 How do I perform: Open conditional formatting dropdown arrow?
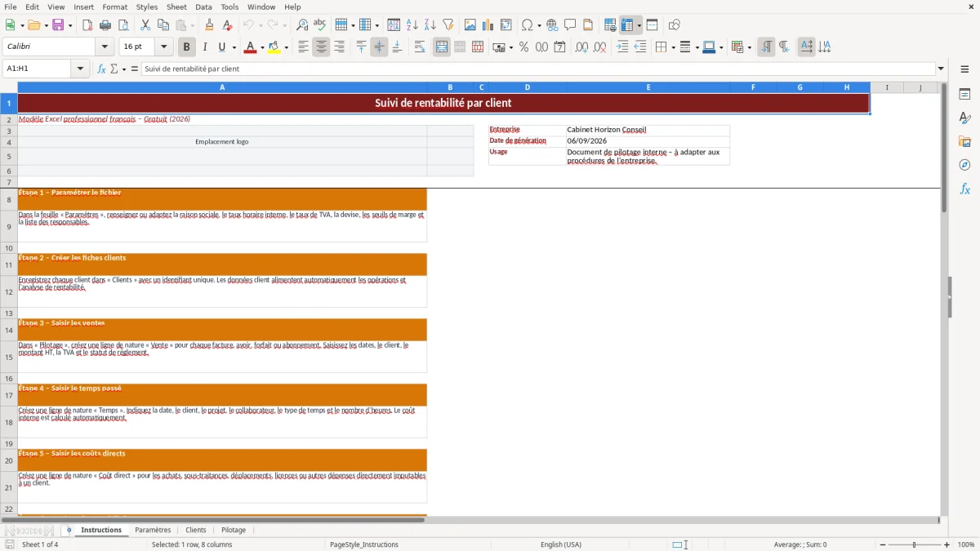click(x=749, y=47)
